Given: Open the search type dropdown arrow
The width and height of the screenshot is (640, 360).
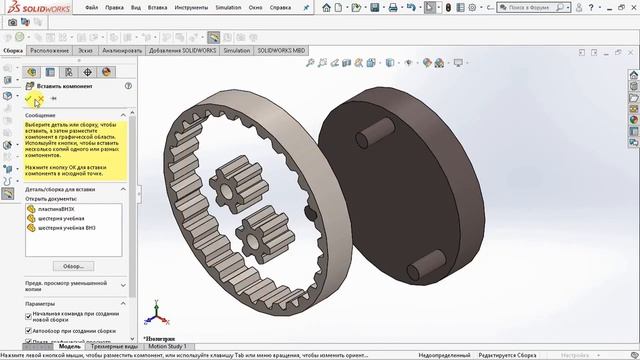Looking at the screenshot, I should [567, 7].
